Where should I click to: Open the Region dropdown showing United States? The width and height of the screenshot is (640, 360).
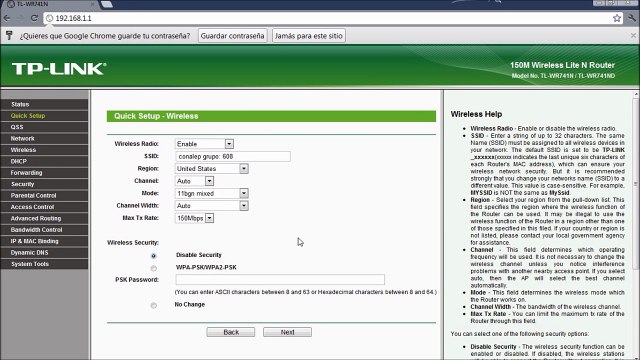(x=211, y=169)
